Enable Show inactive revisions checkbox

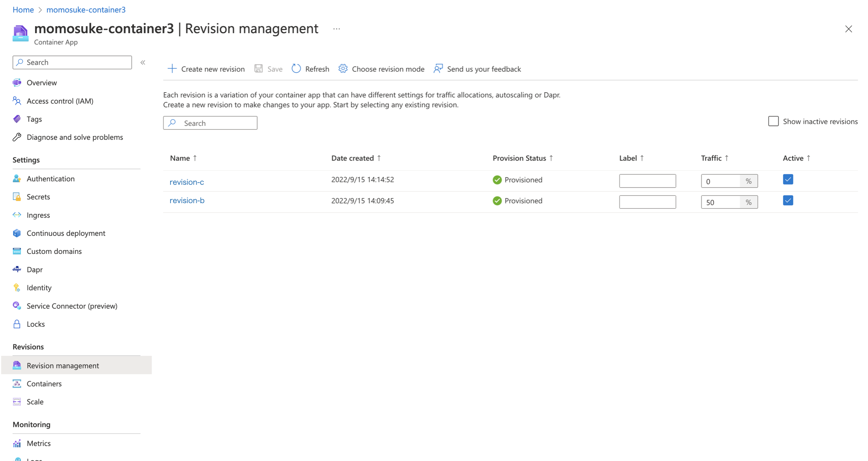(773, 121)
